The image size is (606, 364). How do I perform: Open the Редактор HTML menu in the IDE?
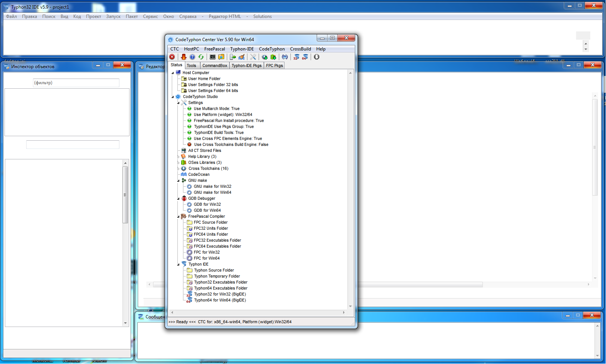coord(225,16)
